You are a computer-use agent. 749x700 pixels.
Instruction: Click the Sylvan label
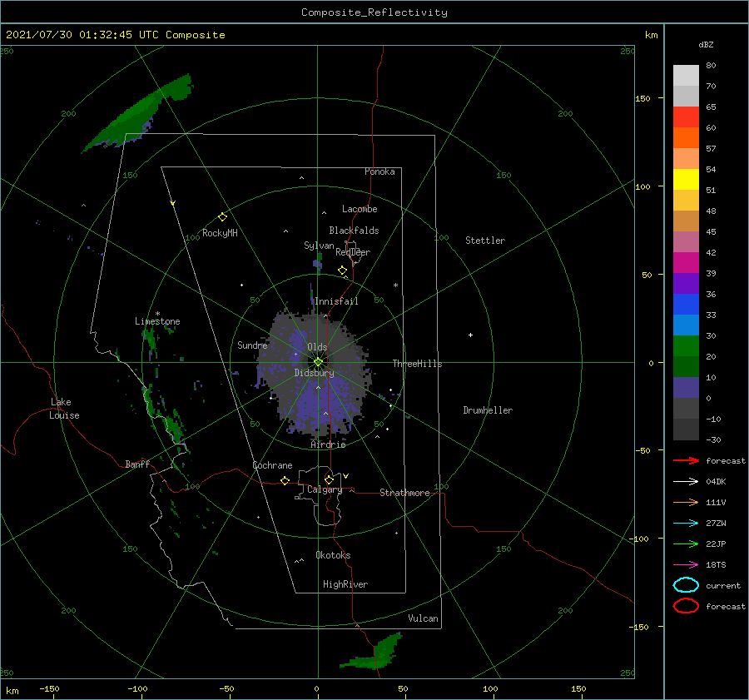pos(319,246)
